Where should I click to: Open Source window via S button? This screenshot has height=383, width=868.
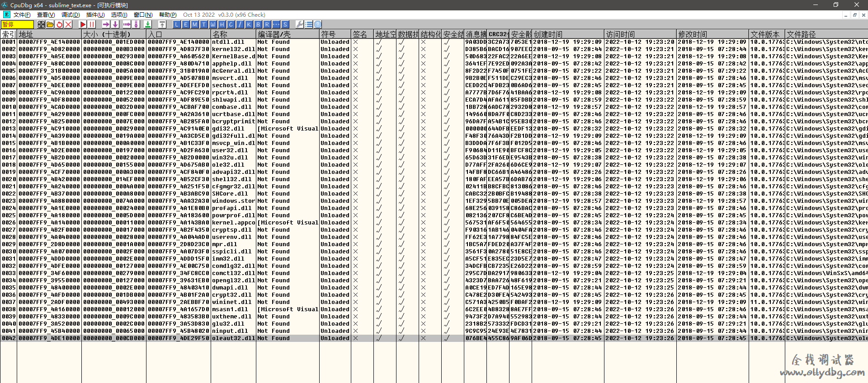pos(285,24)
